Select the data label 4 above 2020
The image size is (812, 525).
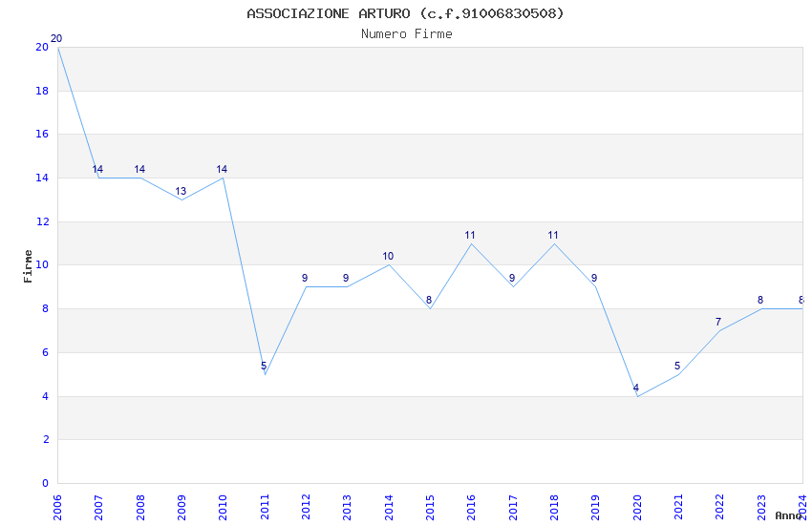[x=636, y=388]
